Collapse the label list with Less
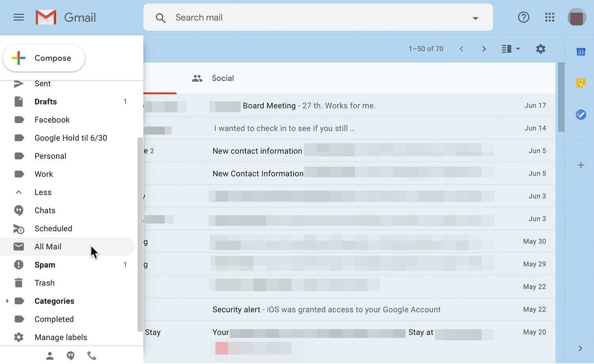 42,192
